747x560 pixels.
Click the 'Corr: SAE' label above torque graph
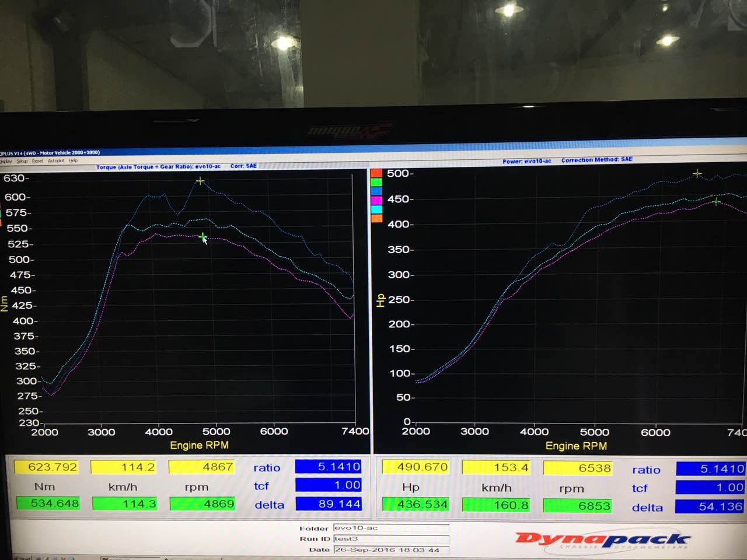243,166
